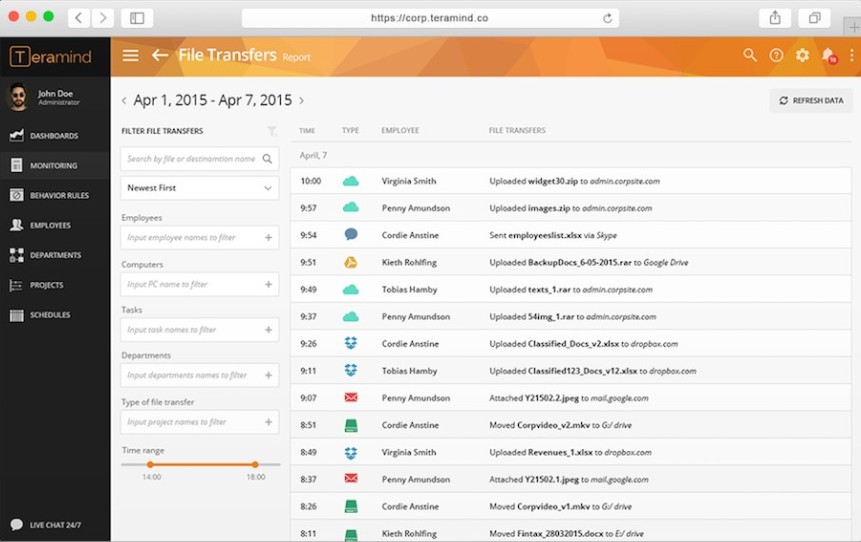861x542 pixels.
Task: Open Behavior Rules in sidebar
Action: (55, 195)
